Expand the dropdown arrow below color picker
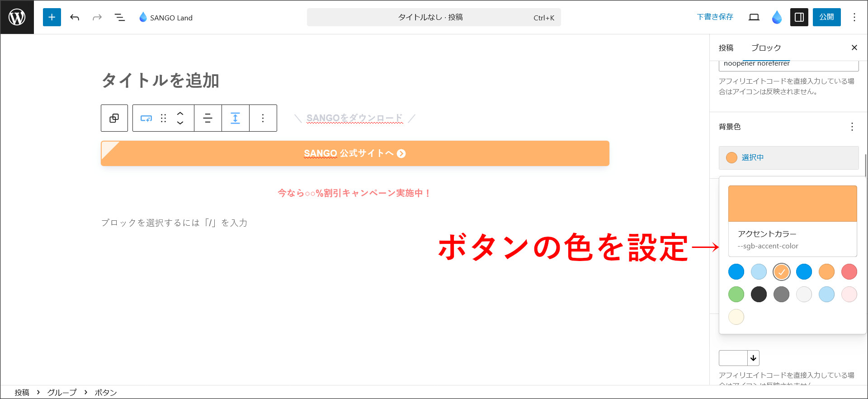Viewport: 868px width, 399px height. click(x=753, y=358)
